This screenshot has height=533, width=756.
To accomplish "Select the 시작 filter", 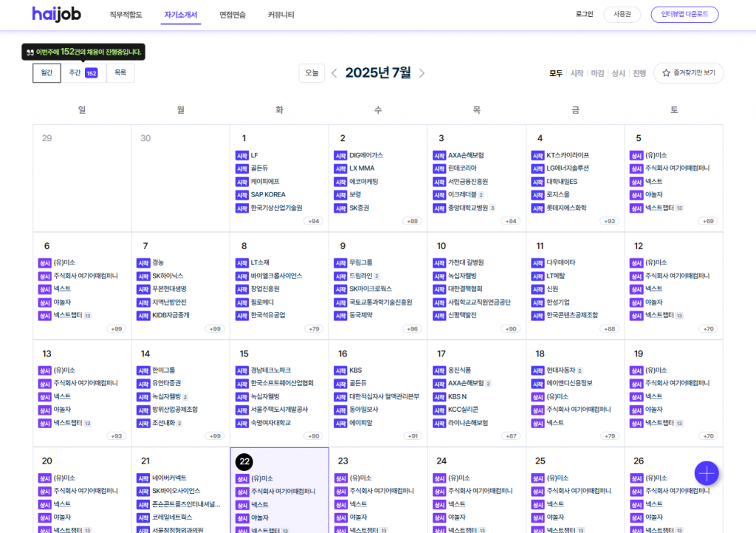I will pos(577,73).
